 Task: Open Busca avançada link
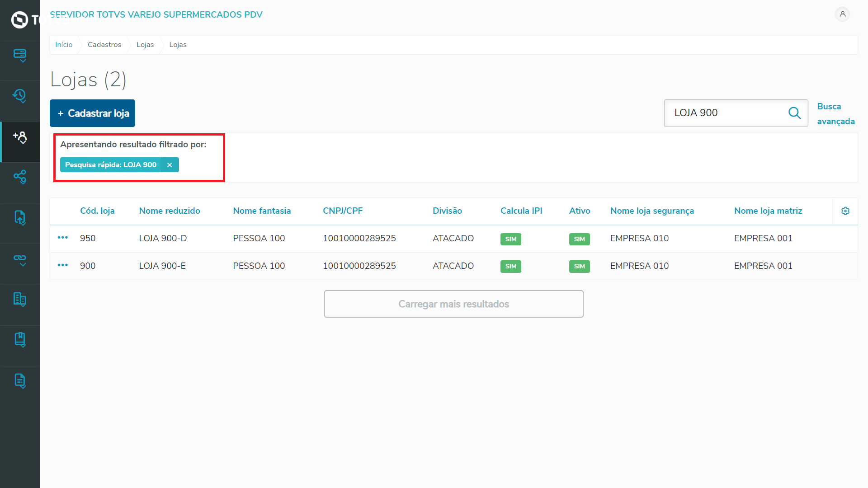(835, 114)
